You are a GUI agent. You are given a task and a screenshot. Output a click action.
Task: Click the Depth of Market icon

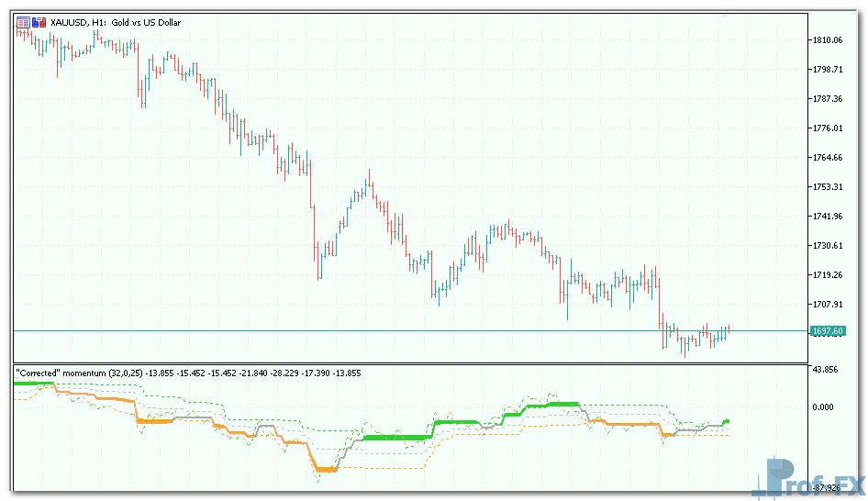(x=38, y=22)
